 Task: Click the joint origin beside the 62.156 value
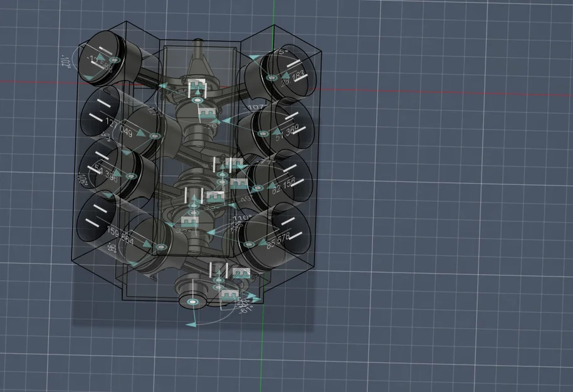click(x=258, y=188)
